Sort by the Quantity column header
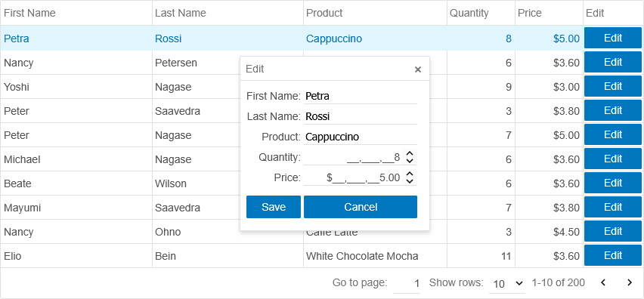 pyautogui.click(x=481, y=13)
